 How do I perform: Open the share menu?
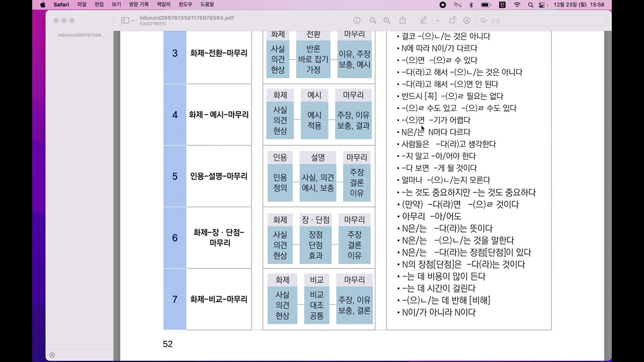click(403, 20)
